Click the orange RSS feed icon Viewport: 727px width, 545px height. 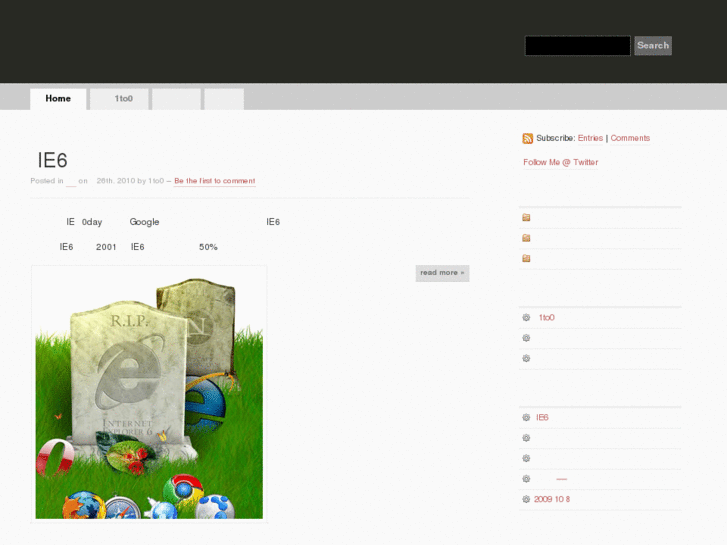tap(527, 138)
